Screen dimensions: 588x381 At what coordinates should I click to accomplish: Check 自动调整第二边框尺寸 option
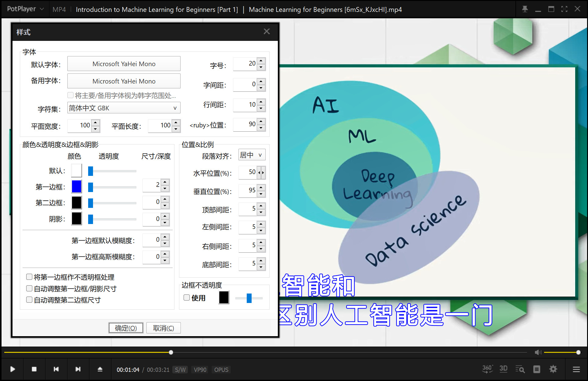pyautogui.click(x=29, y=300)
